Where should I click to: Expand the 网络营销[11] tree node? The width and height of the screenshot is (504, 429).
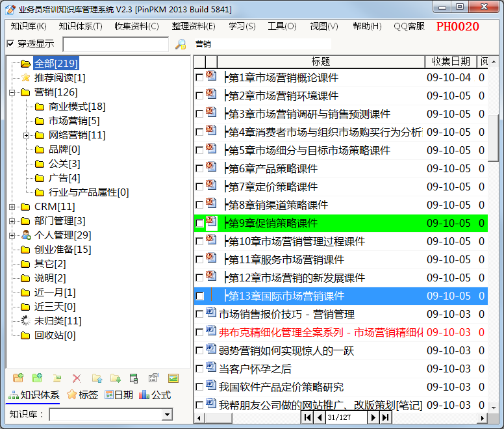[x=27, y=135]
